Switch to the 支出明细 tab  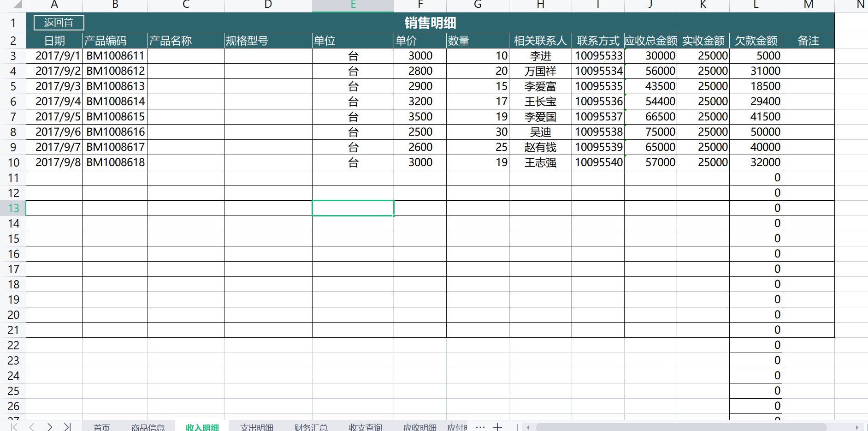pyautogui.click(x=257, y=427)
